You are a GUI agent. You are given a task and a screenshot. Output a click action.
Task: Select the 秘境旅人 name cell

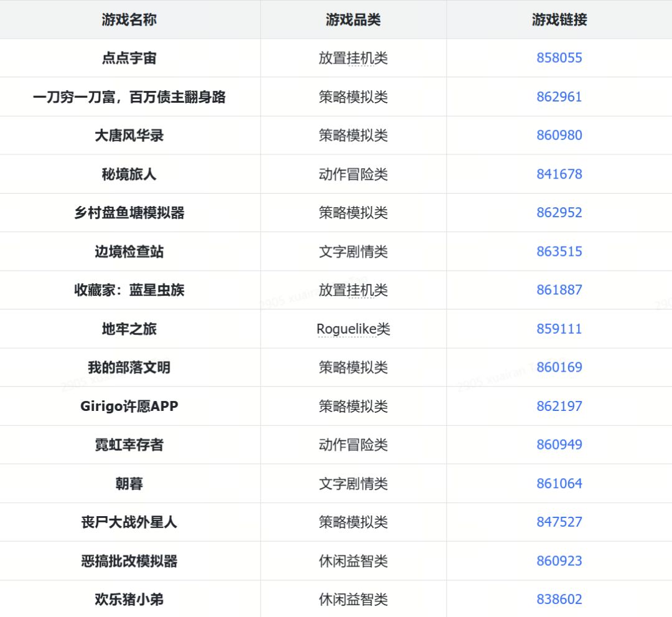[129, 174]
